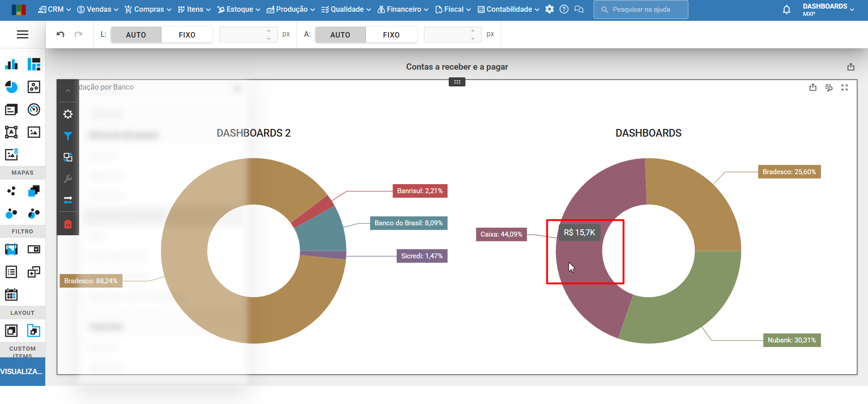Open the notifications bell
Image resolution: width=868 pixels, height=404 pixels.
pos(787,10)
